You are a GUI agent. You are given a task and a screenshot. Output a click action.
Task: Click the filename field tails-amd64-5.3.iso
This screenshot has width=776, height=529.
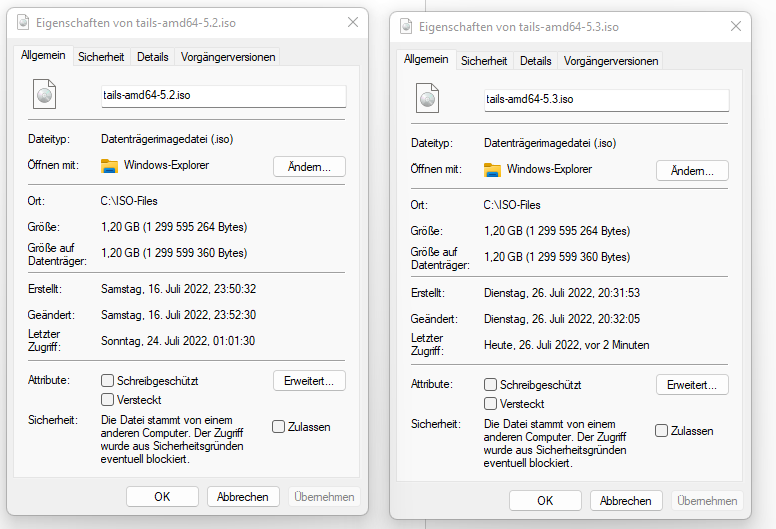coord(607,99)
